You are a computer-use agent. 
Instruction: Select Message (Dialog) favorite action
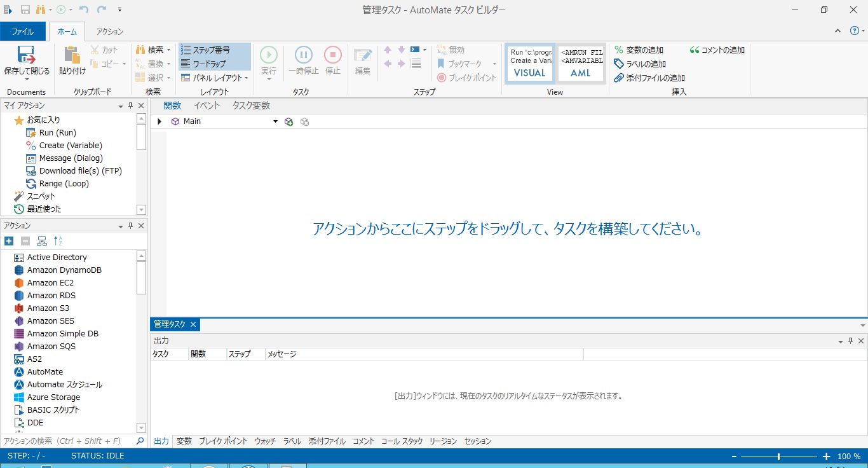pyautogui.click(x=64, y=158)
